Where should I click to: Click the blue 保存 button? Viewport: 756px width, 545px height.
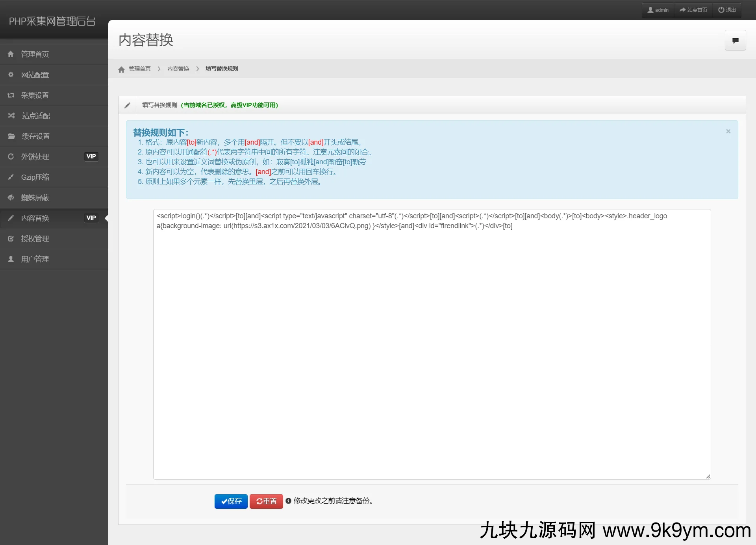click(x=231, y=501)
